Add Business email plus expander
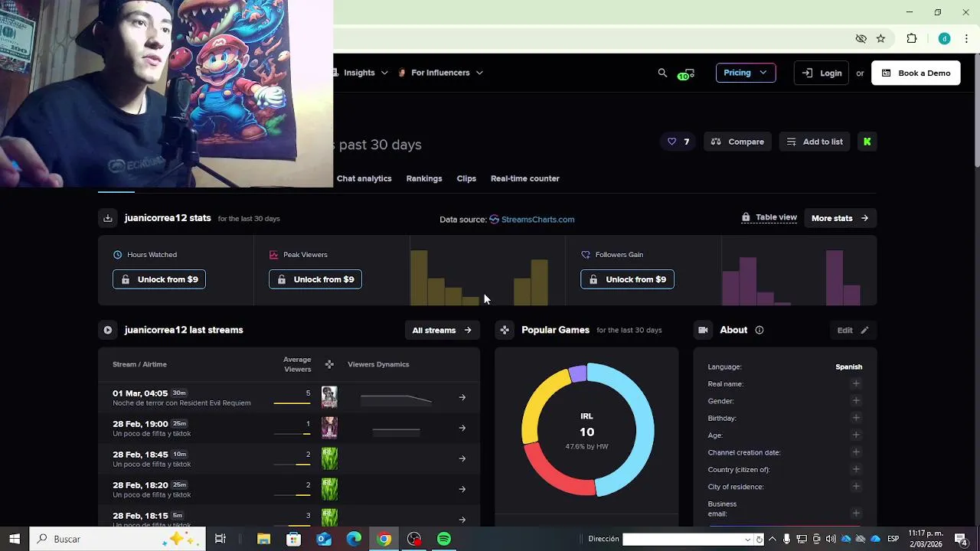Image resolution: width=980 pixels, height=551 pixels. point(856,513)
